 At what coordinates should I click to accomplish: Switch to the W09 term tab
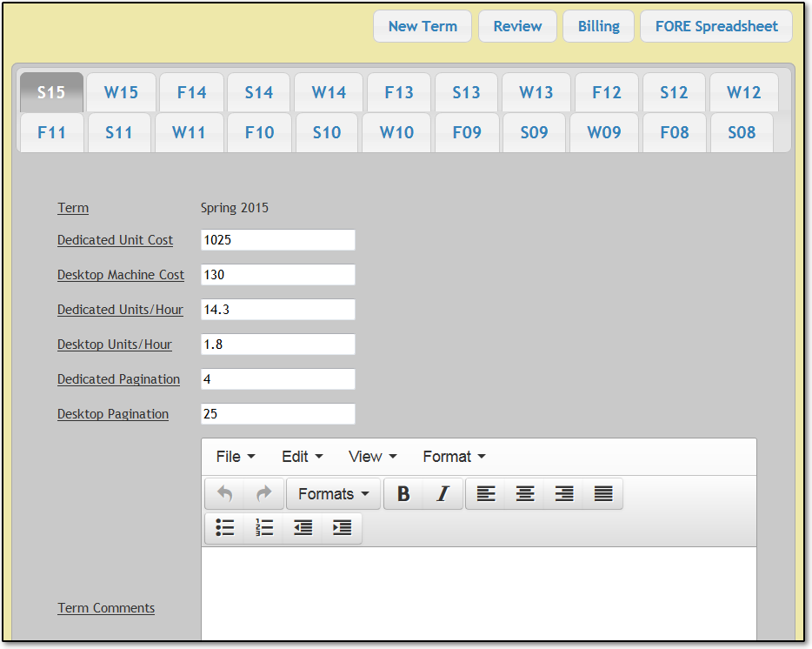(604, 132)
